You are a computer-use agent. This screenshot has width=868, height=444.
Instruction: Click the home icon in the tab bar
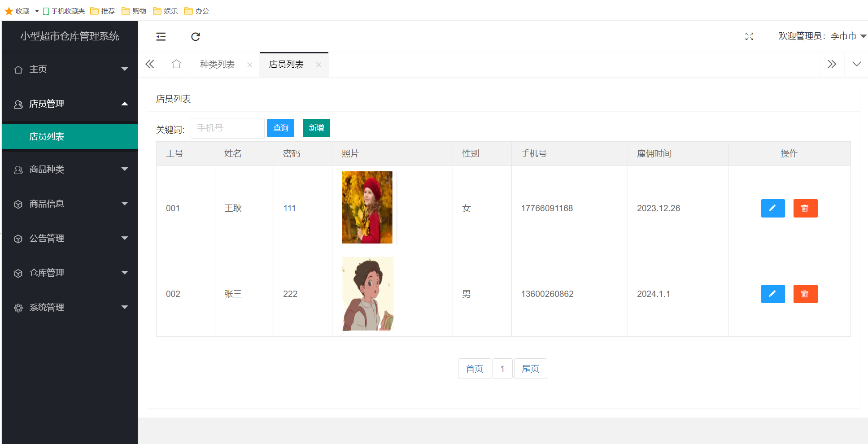(x=176, y=64)
